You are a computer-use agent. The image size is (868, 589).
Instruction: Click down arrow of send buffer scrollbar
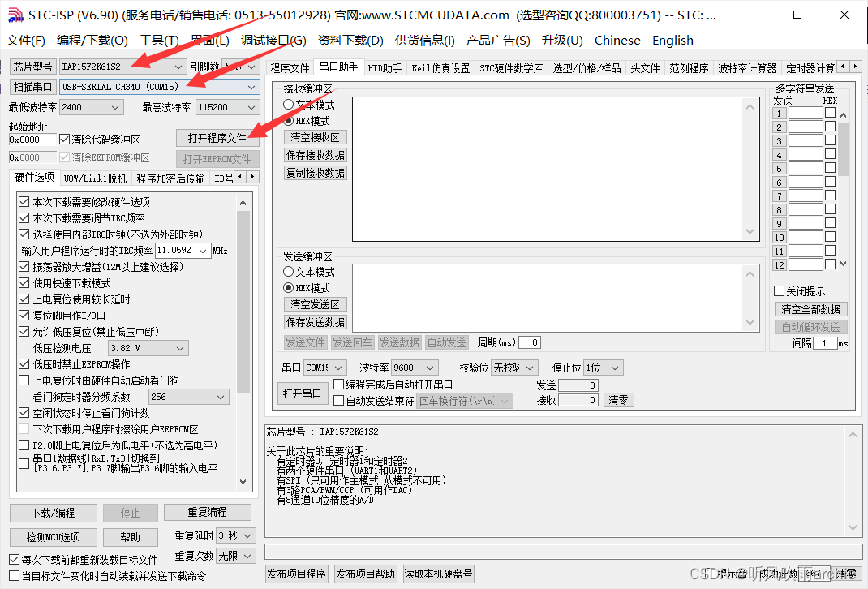tap(750, 322)
